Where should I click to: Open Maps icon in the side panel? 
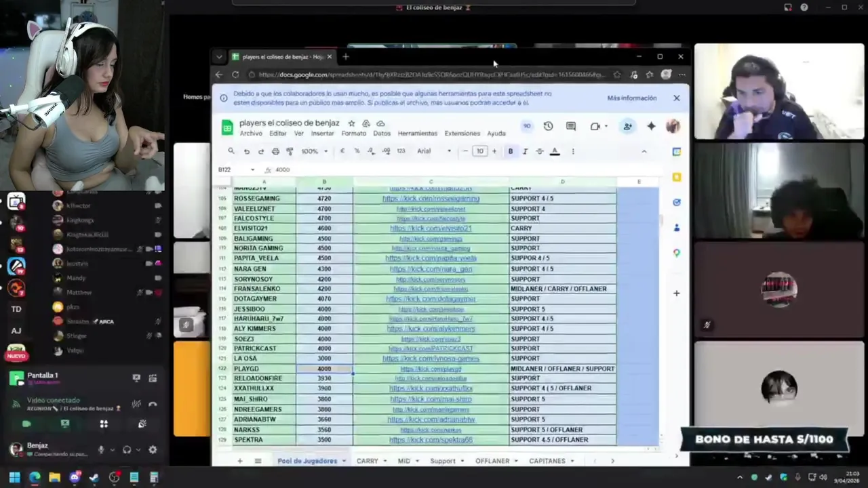point(676,253)
